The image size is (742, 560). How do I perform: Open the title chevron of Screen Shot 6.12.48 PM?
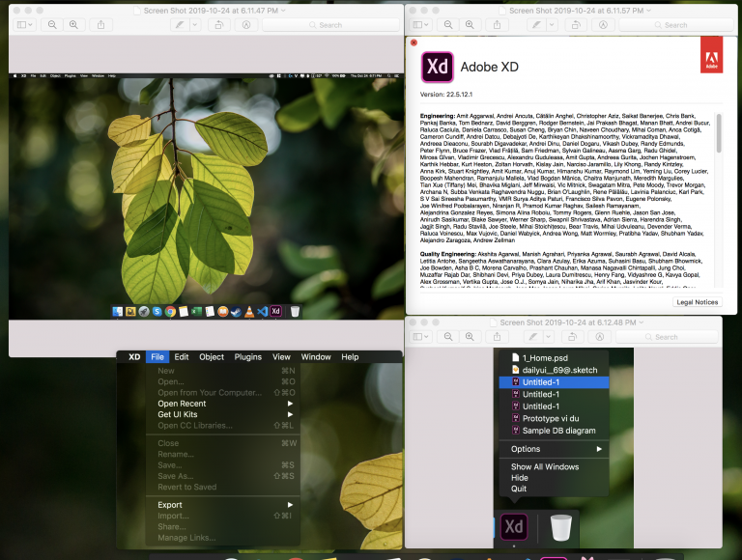(x=642, y=322)
